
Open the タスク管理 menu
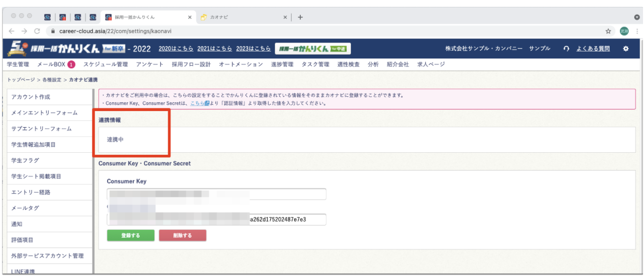pyautogui.click(x=315, y=64)
